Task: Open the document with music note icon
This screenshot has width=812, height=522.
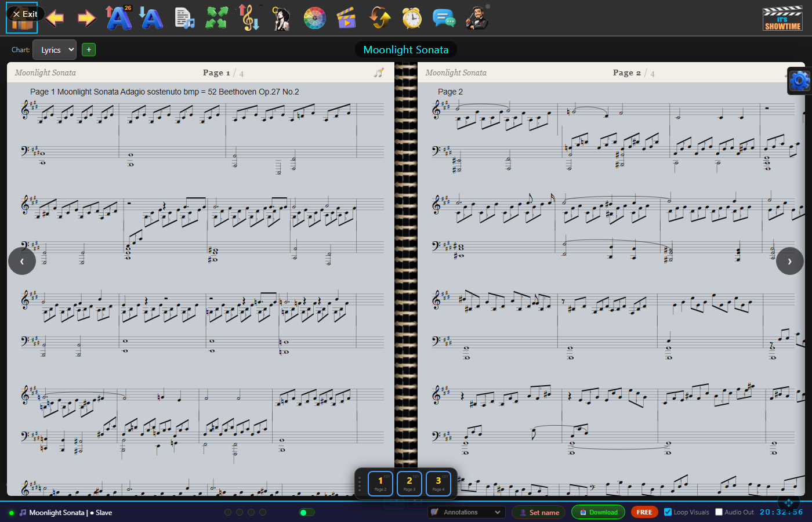Action: (184, 18)
